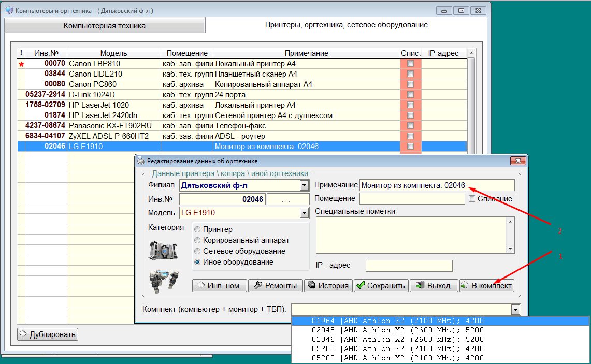Image resolution: width=591 pixels, height=364 pixels.
Task: Select the Panasonic KX-FT902RU row
Action: pyautogui.click(x=241, y=126)
